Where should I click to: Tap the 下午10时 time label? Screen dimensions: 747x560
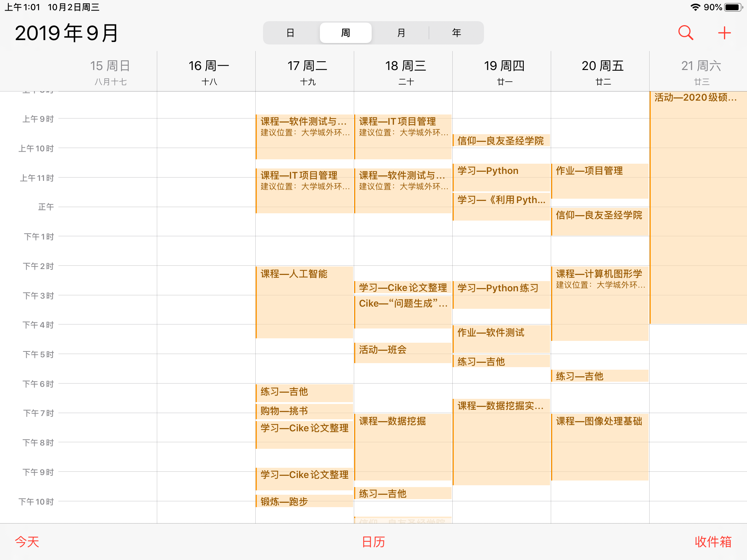pos(36,502)
